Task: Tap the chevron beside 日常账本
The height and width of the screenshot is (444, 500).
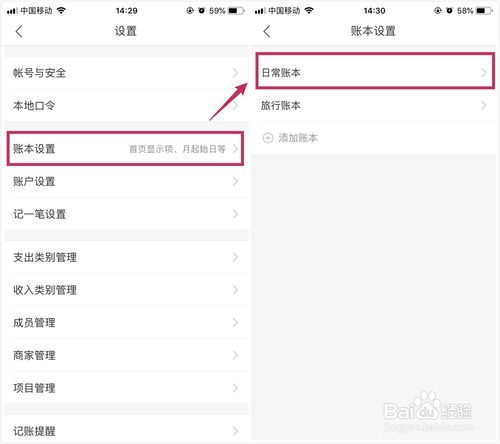Action: [x=484, y=72]
